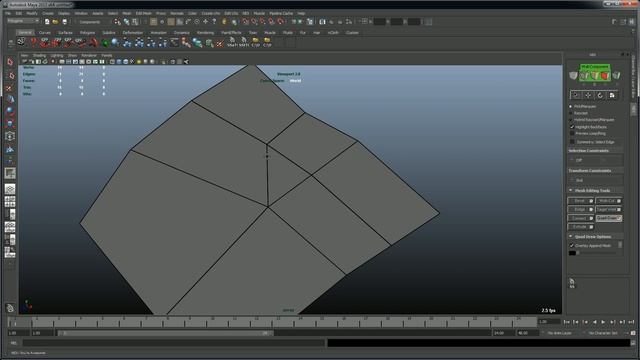The height and width of the screenshot is (360, 640).
Task: Open the Help menu
Action: (x=301, y=13)
